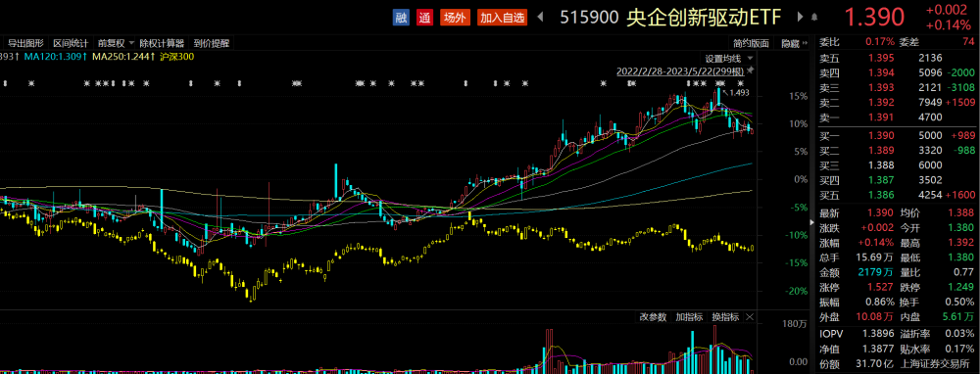The image size is (980, 374).
Task: Click the MA120:1.309 legend label
Action: 55,57
